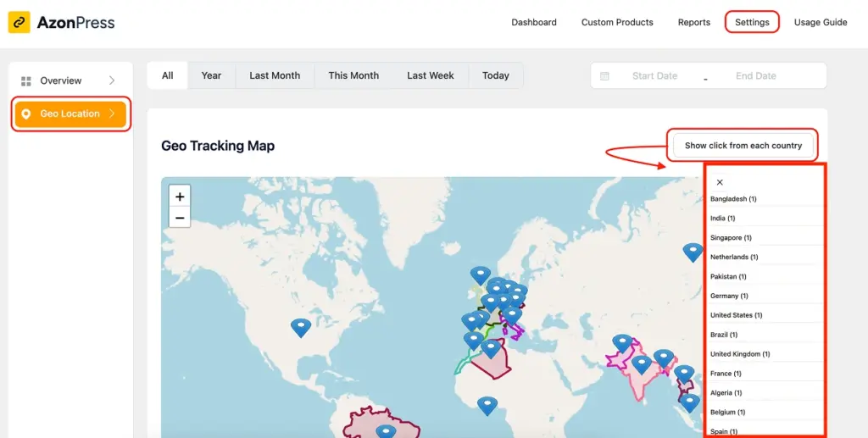Click the AzonPress logo icon
This screenshot has width=868, height=438.
tap(19, 22)
